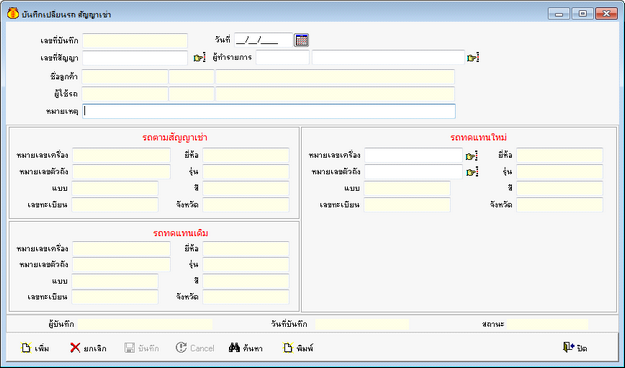Click เลขทะเบียน field in รถทดแทนเดิม
Viewport: 625px width, 368px height.
[115, 297]
